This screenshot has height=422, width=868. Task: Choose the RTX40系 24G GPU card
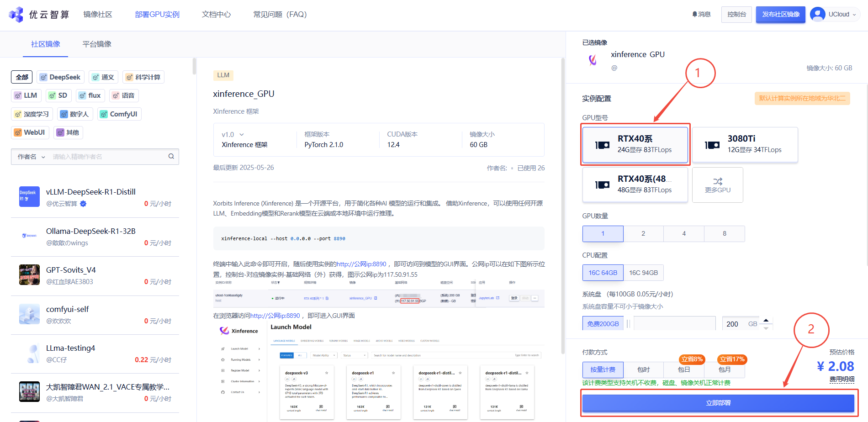pyautogui.click(x=635, y=144)
